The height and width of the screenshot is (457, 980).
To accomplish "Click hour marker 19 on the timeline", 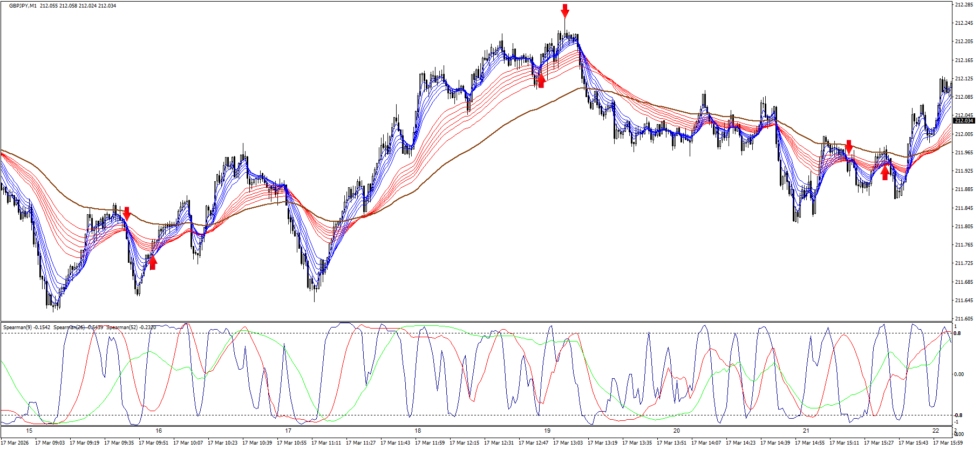I will coord(547,431).
